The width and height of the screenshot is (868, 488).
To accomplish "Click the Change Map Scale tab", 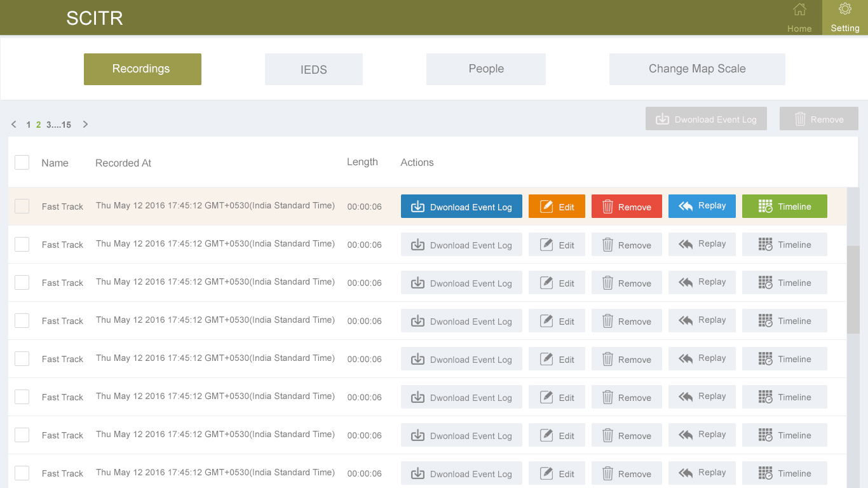I will (697, 69).
